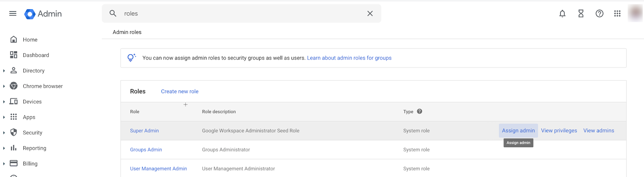Open Dashboard in sidebar
This screenshot has height=177, width=644.
pyautogui.click(x=36, y=55)
